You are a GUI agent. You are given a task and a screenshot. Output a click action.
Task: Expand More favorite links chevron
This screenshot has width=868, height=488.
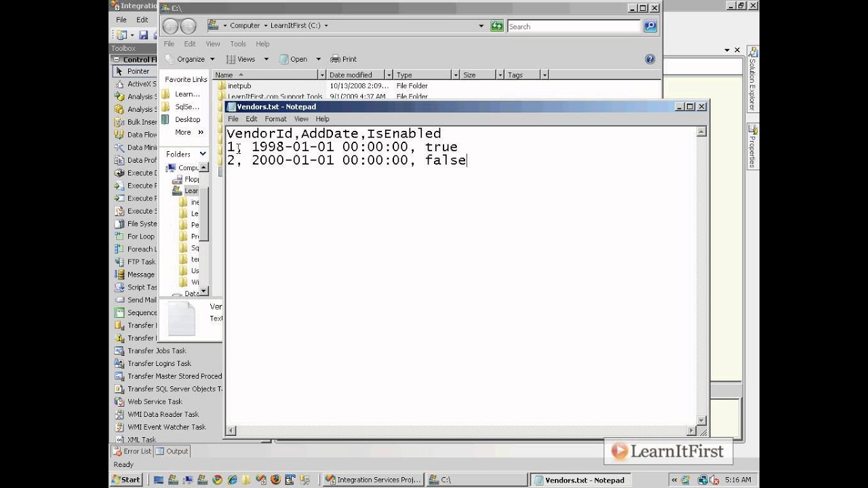click(201, 132)
